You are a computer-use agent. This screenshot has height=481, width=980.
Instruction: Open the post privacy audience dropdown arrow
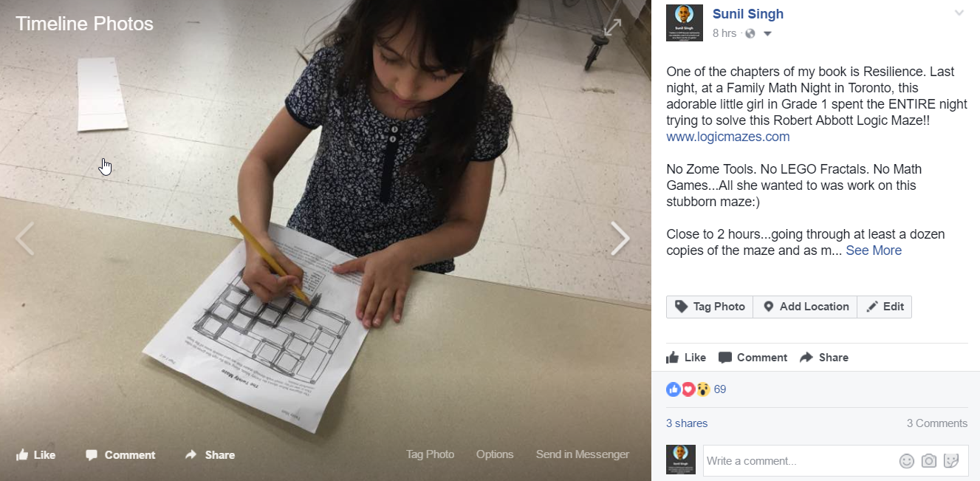[x=767, y=34]
